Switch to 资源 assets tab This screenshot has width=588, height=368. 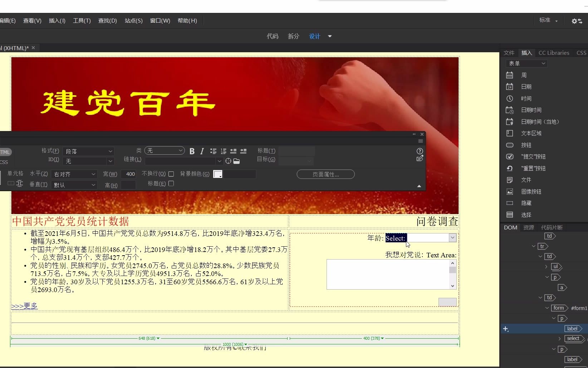tap(529, 227)
